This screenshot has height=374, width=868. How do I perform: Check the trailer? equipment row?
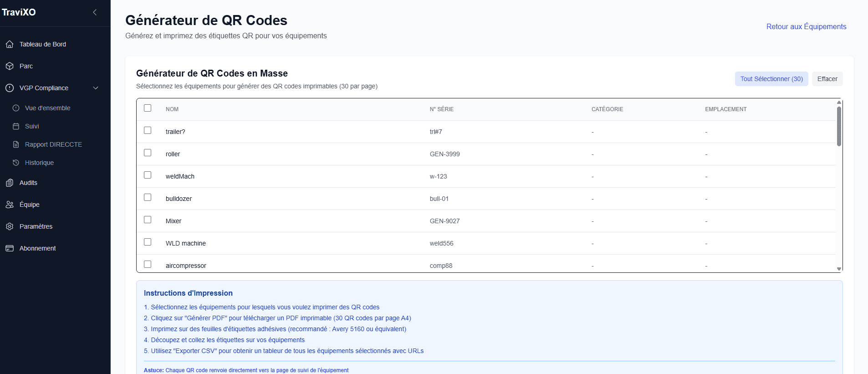pyautogui.click(x=148, y=130)
